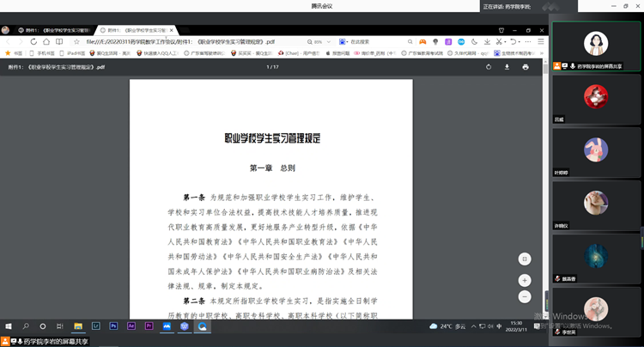Open the browser skin shirt icon
Screen dimensions: 644x347
click(x=501, y=30)
